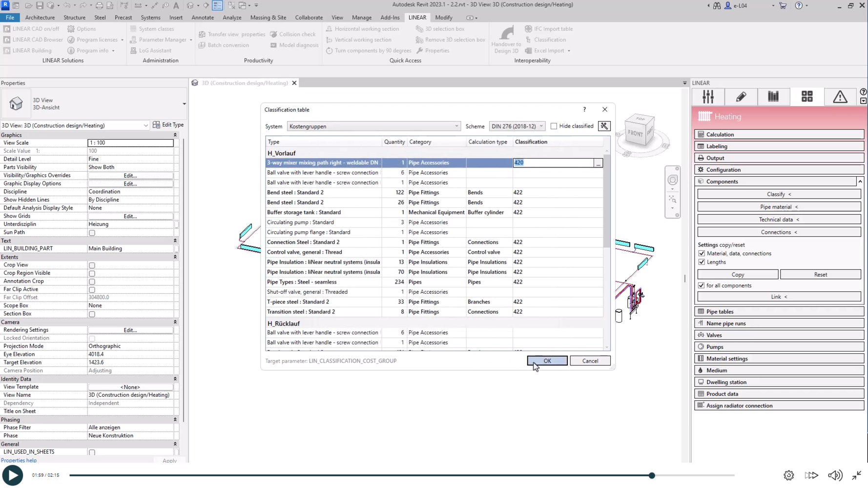Open the Annotate ribbon tab
Screen dimensions: 868x488
[203, 18]
